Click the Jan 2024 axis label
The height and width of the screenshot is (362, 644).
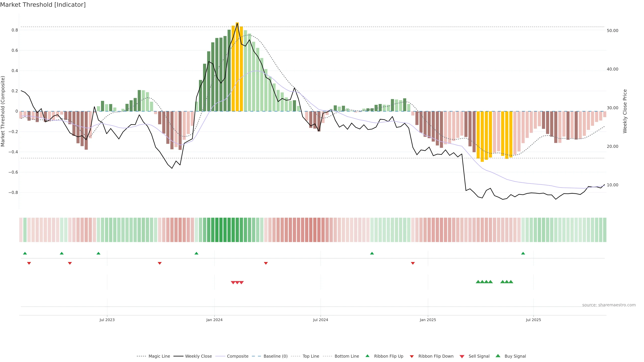(214, 320)
